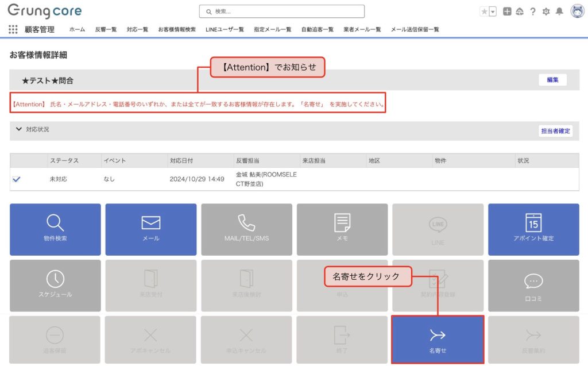Viewport: 588px width, 366px height.
Task: Open the 物件検索 property search tile
Action: [55, 229]
